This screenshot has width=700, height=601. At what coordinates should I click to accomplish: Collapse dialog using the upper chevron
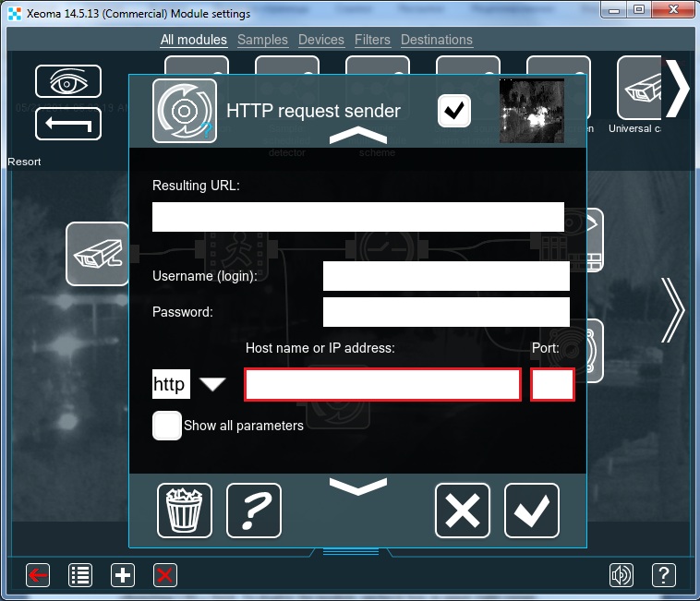coord(358,135)
